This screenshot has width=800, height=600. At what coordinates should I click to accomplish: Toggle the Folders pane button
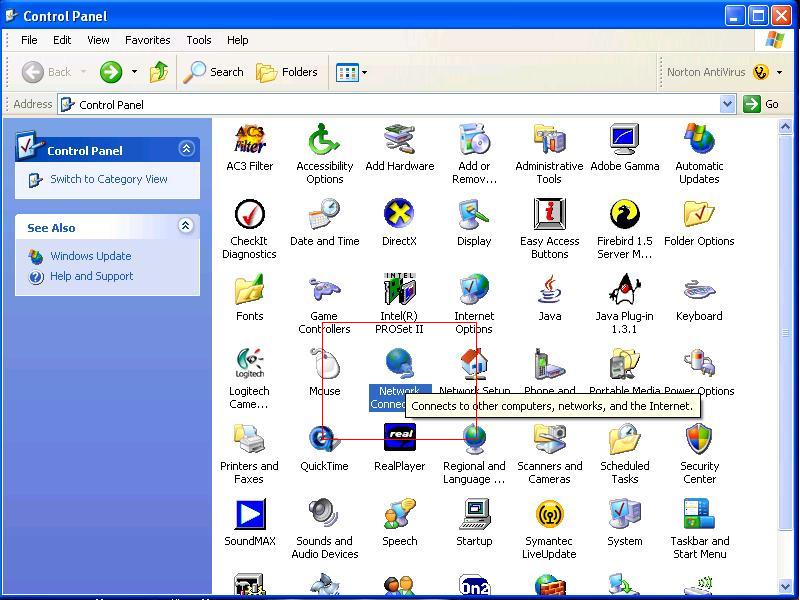click(x=287, y=72)
